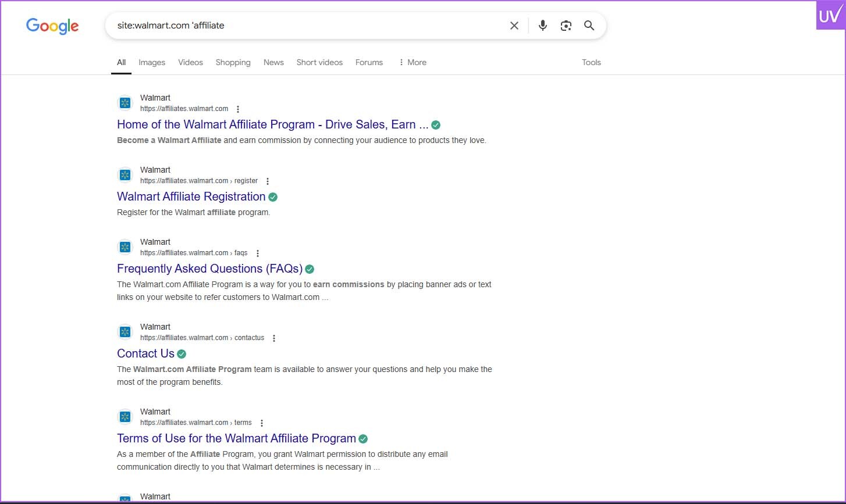This screenshot has height=504, width=846.
Task: Switch to the Images tab
Action: pos(152,62)
